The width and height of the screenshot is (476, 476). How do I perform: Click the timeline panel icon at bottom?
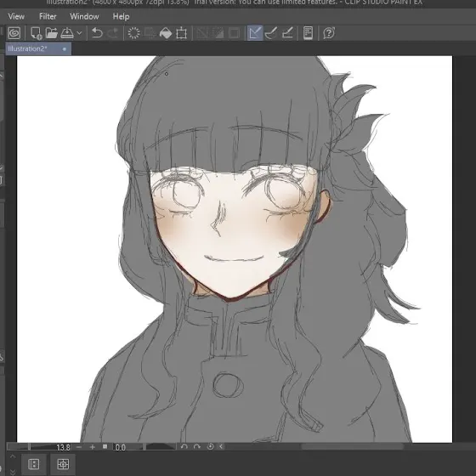(x=33, y=464)
